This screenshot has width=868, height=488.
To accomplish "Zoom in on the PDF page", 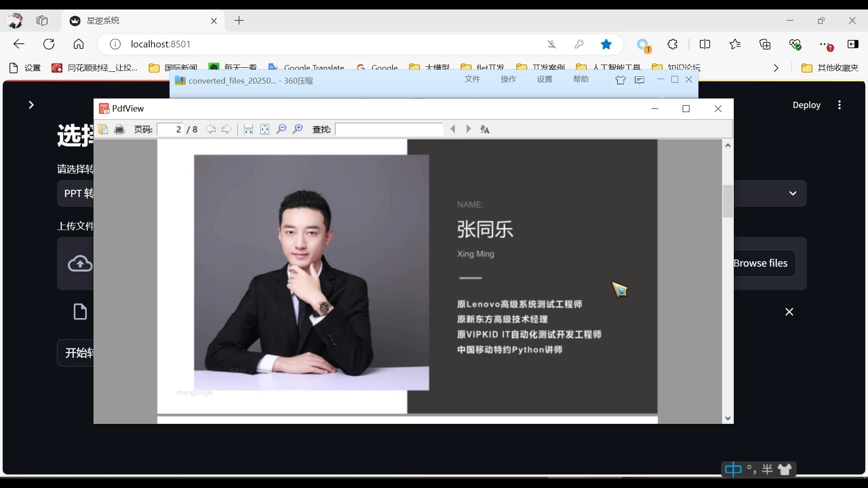I will point(297,129).
